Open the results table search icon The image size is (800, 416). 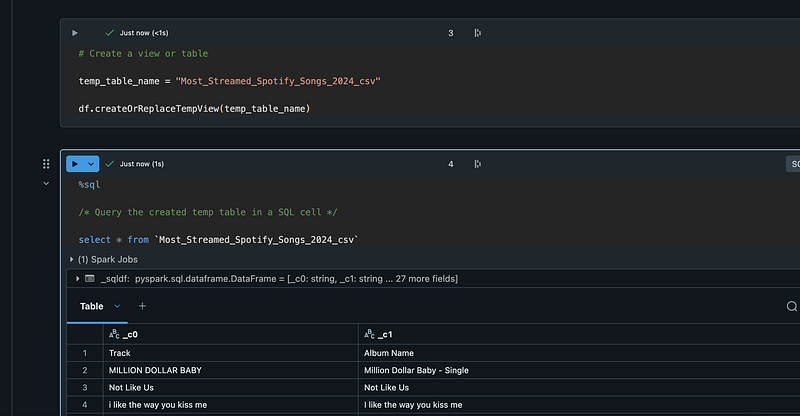(x=791, y=306)
